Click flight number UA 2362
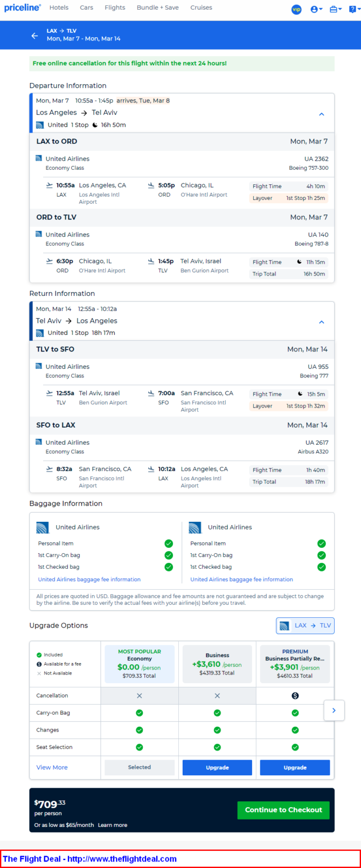 pos(317,159)
